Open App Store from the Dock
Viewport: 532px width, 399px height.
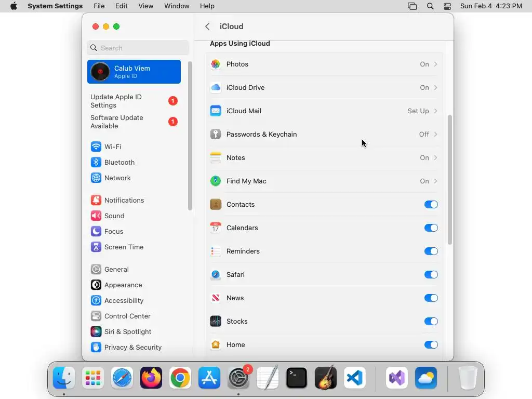209,378
